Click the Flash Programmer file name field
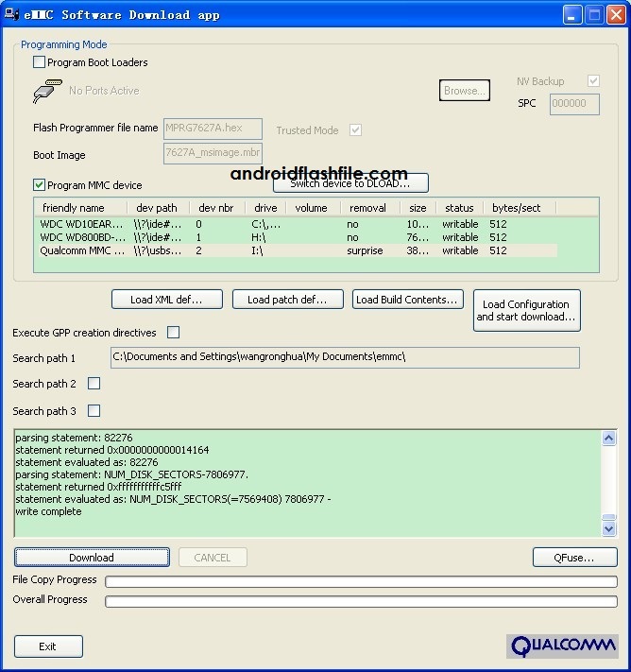Image resolution: width=631 pixels, height=672 pixels. point(213,129)
